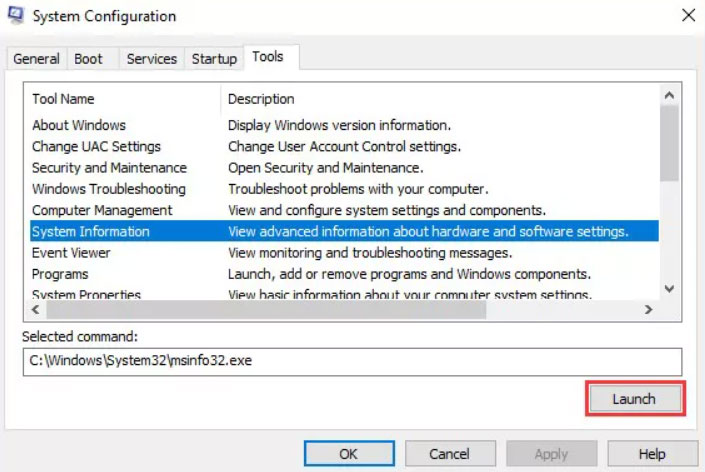Open Help for System Configuration
This screenshot has height=472, width=705.
coord(652,454)
